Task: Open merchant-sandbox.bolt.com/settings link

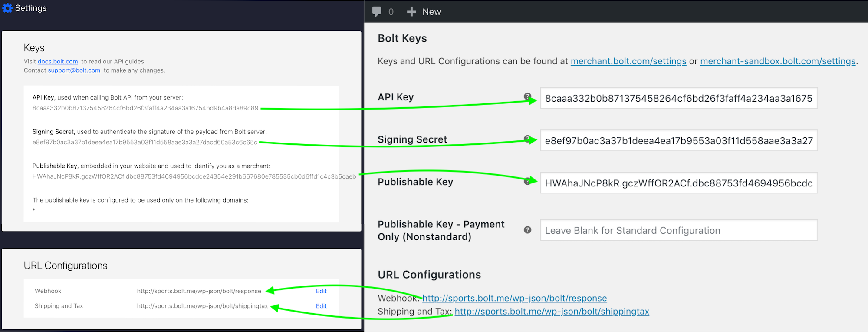Action: 778,61
